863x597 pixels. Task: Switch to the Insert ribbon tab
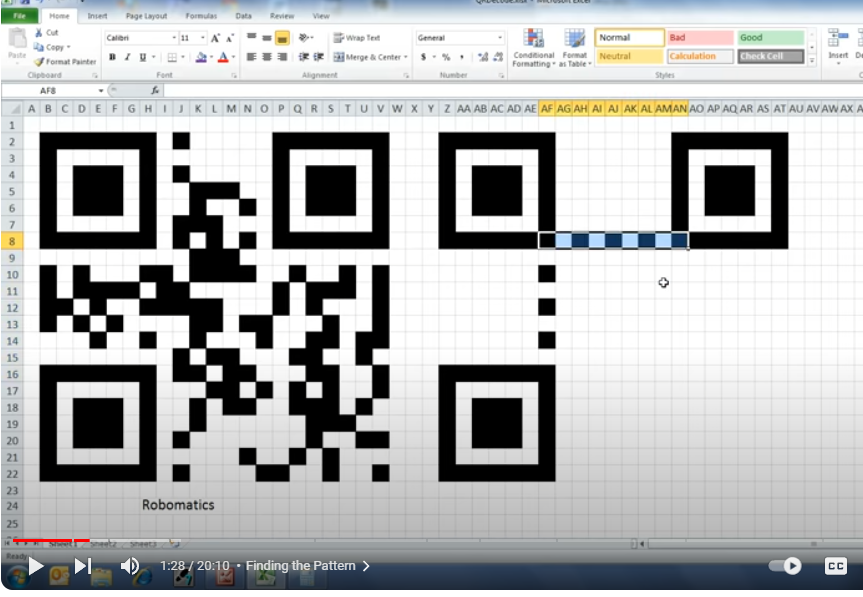point(97,16)
